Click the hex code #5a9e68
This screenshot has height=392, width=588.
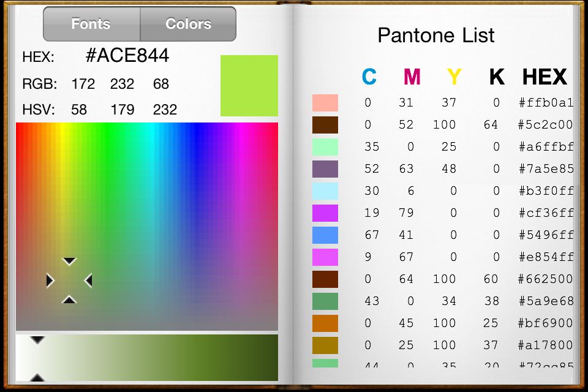coord(546,301)
